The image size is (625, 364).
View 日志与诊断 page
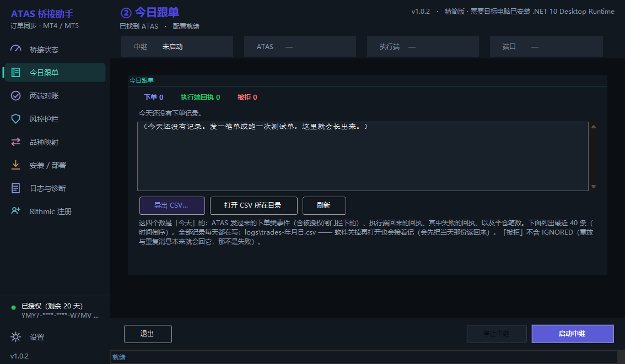click(x=55, y=188)
